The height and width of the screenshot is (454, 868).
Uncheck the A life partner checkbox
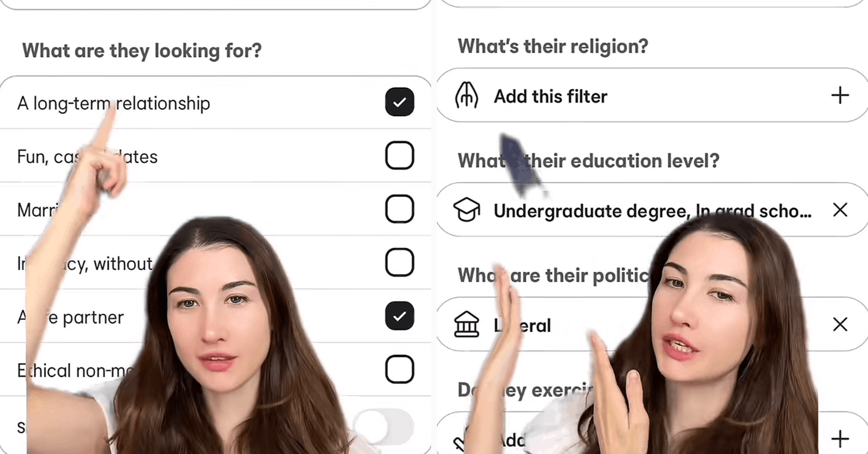(399, 316)
